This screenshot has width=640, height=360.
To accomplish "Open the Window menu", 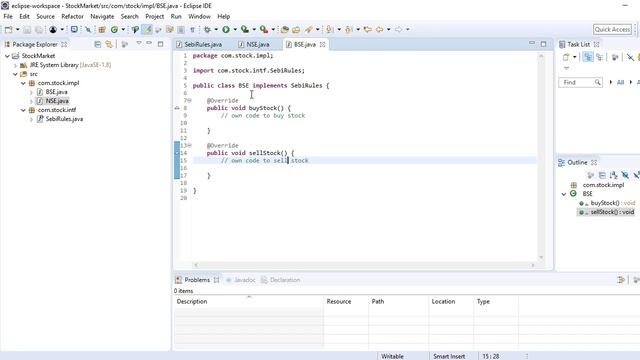I will [199, 16].
